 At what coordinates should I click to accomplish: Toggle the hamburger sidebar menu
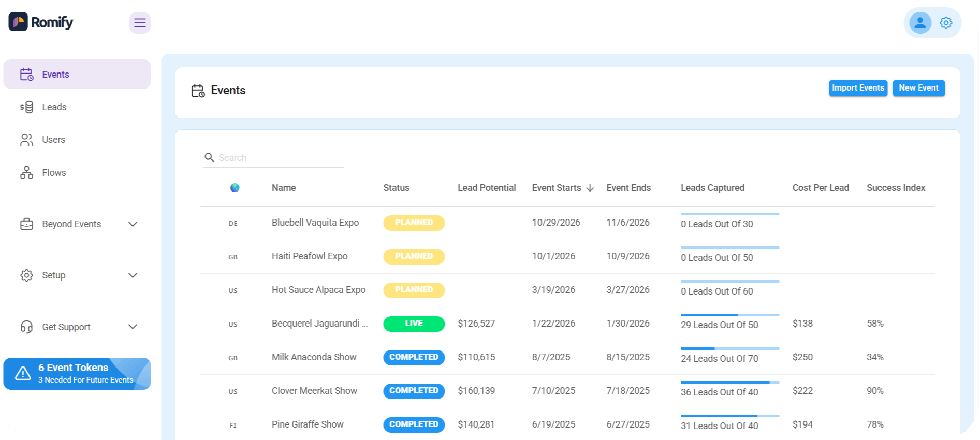140,23
